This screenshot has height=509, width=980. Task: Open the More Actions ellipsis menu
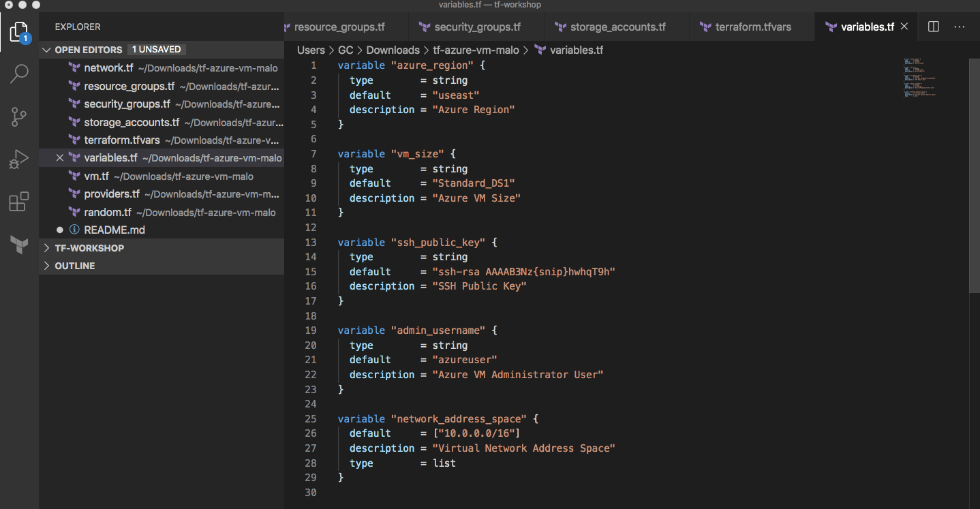(x=959, y=26)
